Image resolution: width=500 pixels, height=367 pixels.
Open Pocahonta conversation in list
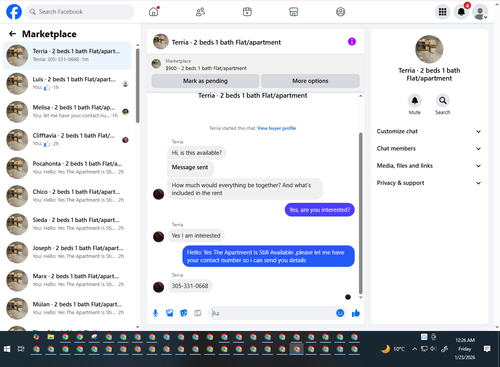67,168
